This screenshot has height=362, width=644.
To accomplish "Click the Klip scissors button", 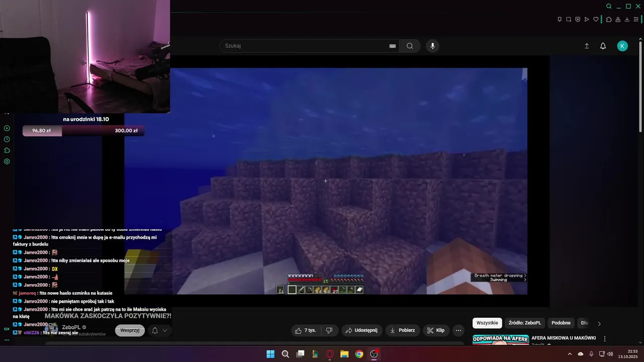I will pyautogui.click(x=436, y=330).
